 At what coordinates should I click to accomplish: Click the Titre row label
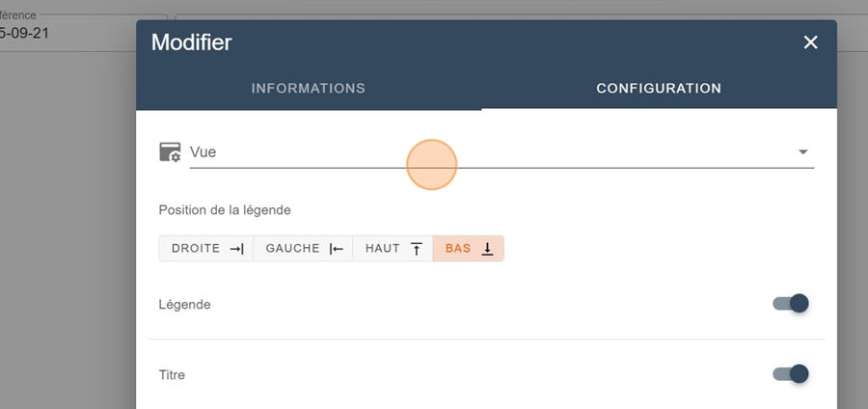coord(172,374)
